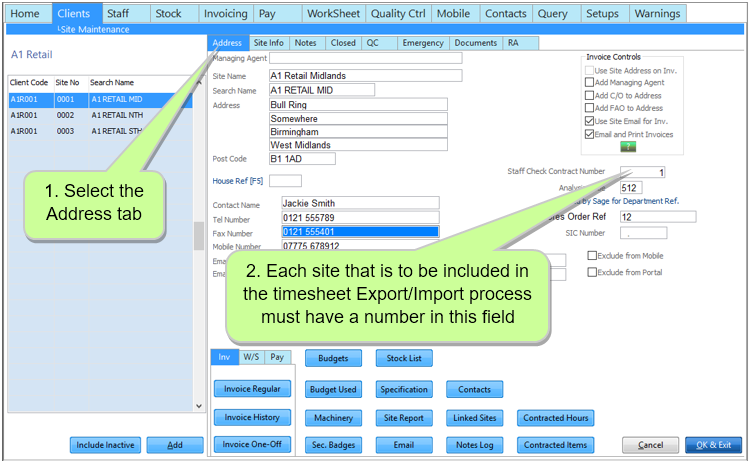Viewport: 751px width, 463px height.
Task: Uncheck Email and Print Invoices
Action: [x=589, y=134]
